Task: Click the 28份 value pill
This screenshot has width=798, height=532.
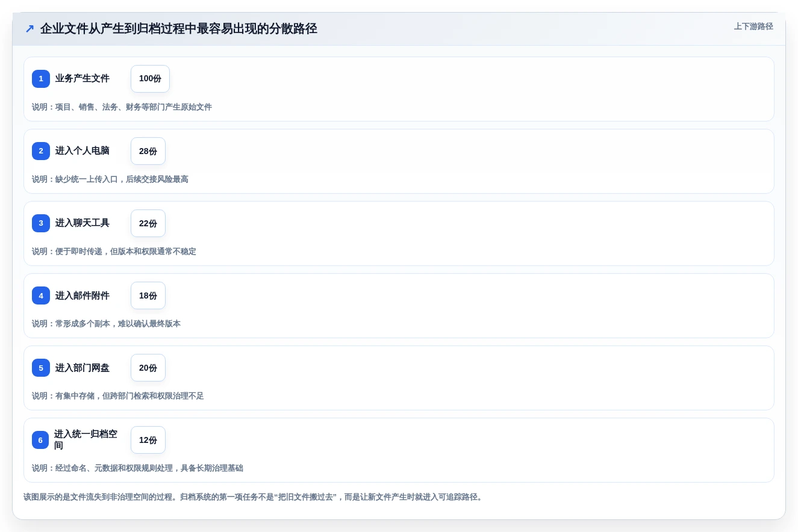Action: coord(148,151)
